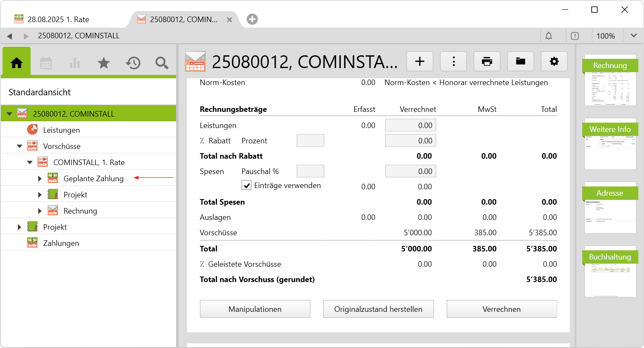Viewport: 644px width, 348px height.
Task: Expand the 'Rechnung' tree node
Action: click(40, 211)
